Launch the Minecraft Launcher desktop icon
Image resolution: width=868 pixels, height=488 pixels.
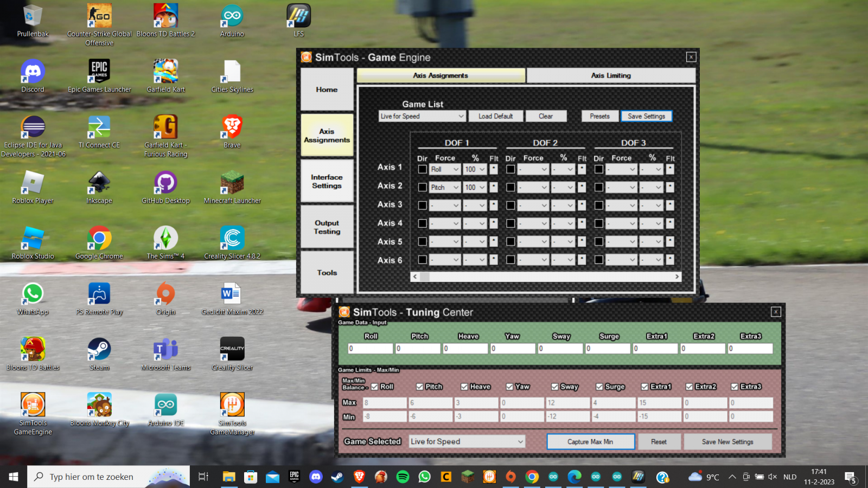click(232, 187)
